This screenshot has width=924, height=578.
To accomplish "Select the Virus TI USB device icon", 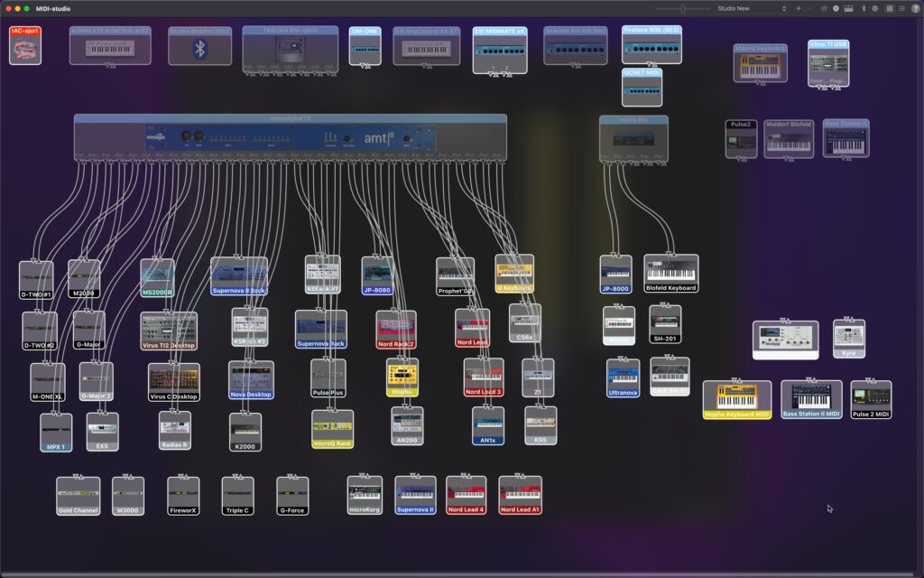I will [x=827, y=61].
